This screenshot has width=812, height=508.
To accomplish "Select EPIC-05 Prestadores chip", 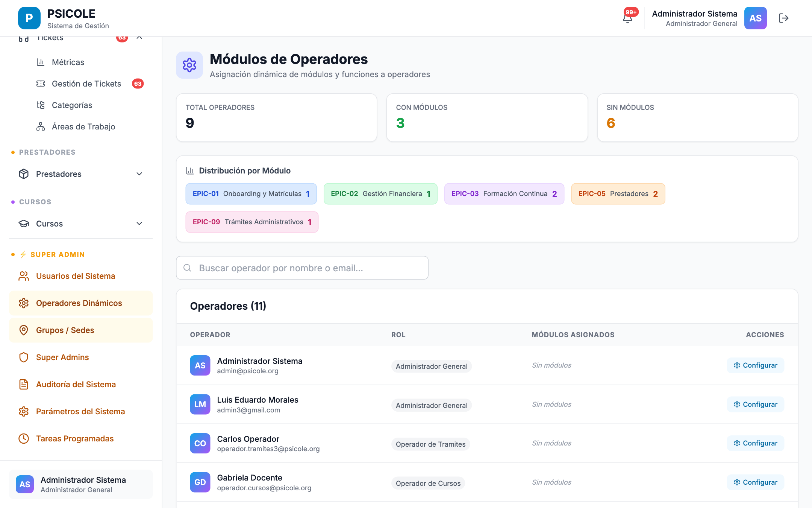I will pyautogui.click(x=618, y=194).
